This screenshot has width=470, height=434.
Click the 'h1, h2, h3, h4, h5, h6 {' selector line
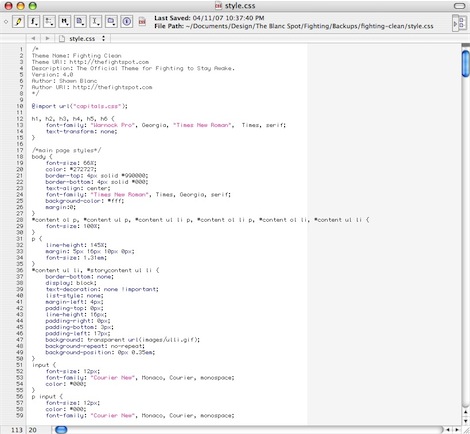[73, 119]
